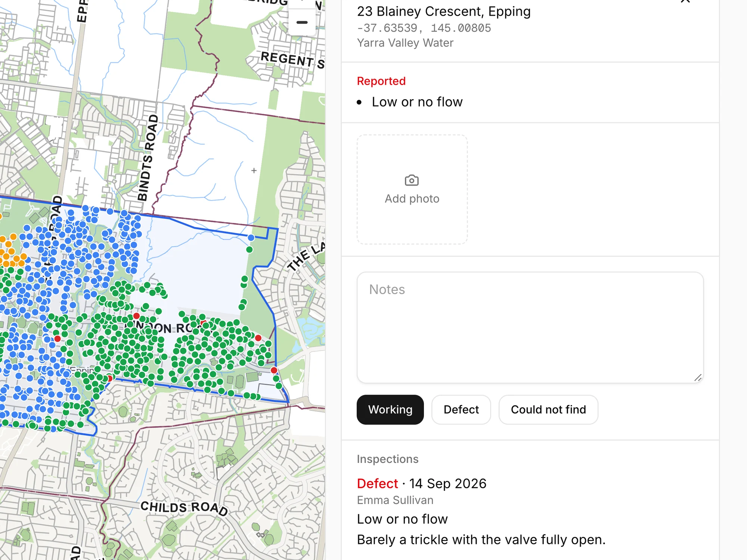The height and width of the screenshot is (560, 747).
Task: Click the Childs Road map label
Action: (184, 508)
